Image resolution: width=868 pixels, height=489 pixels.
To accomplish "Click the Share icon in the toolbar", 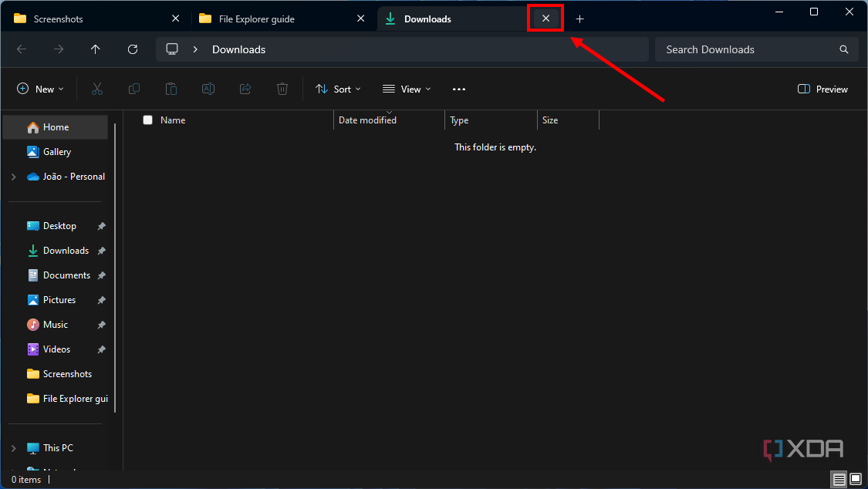I will (x=245, y=89).
